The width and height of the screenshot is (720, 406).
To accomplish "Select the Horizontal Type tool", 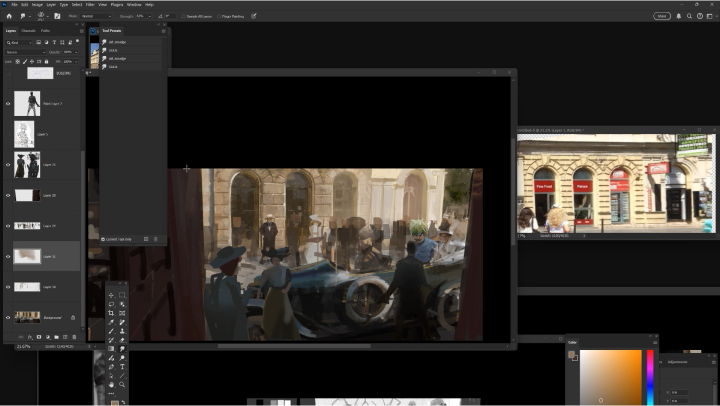I will pos(122,367).
